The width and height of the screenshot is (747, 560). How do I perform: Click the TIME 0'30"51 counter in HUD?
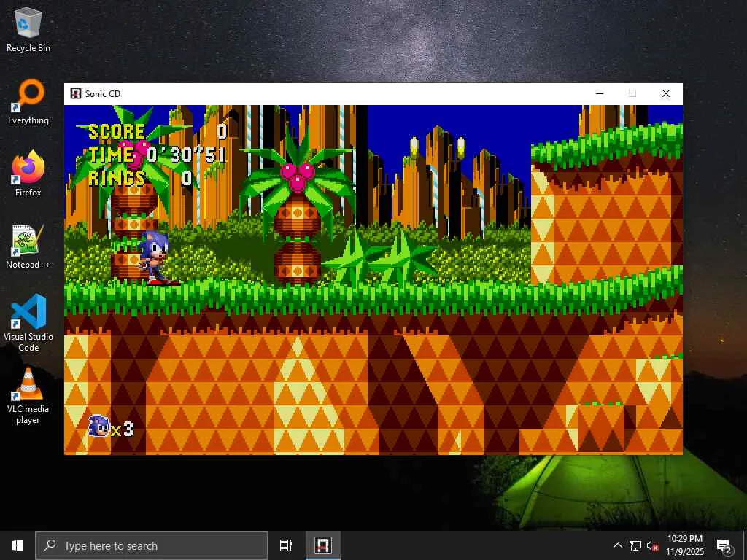158,155
